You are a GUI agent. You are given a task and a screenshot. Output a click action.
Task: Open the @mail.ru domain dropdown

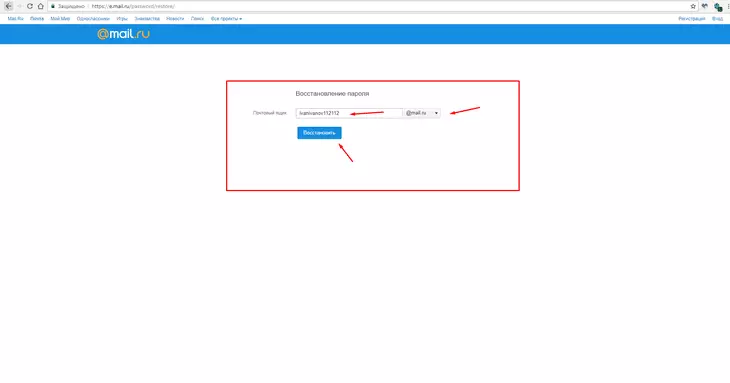(422, 113)
